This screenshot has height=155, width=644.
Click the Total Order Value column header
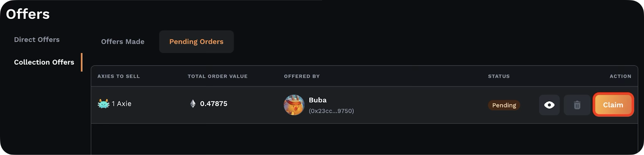[x=217, y=76]
